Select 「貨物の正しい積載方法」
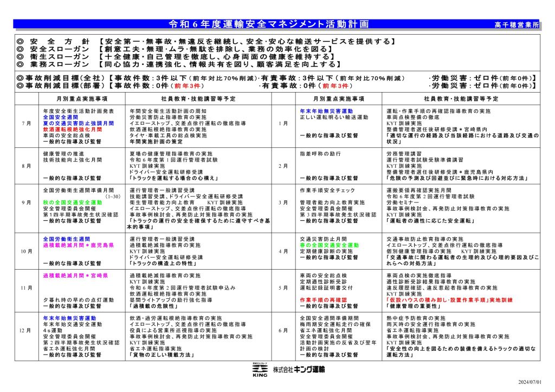Viewport: 555px width, 392px height. coord(162,355)
